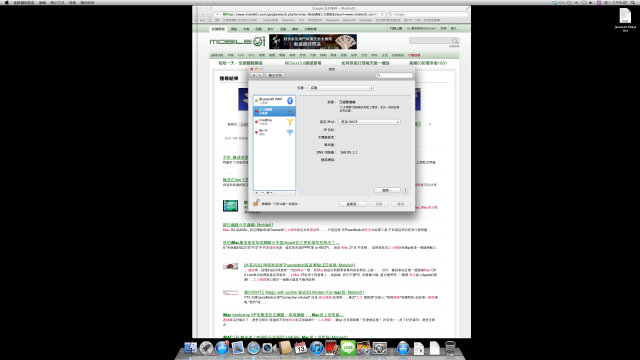Click the Mobile01 logo in Safari

237,41
